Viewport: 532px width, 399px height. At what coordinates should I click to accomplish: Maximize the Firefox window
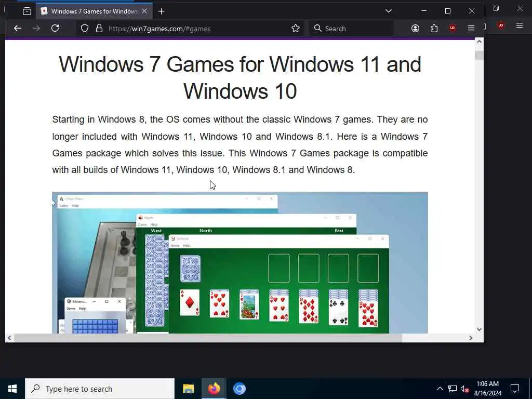coord(448,11)
